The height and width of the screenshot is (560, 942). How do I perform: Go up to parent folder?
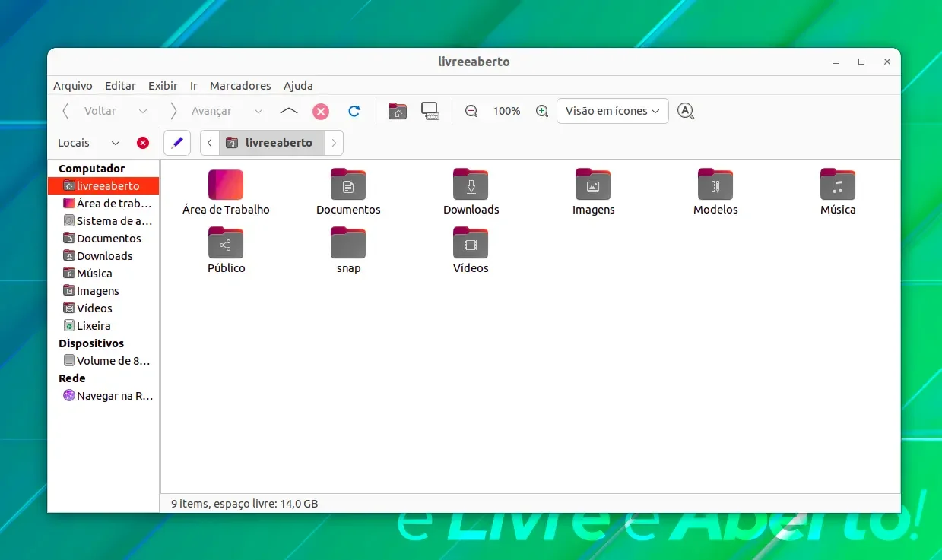[289, 111]
